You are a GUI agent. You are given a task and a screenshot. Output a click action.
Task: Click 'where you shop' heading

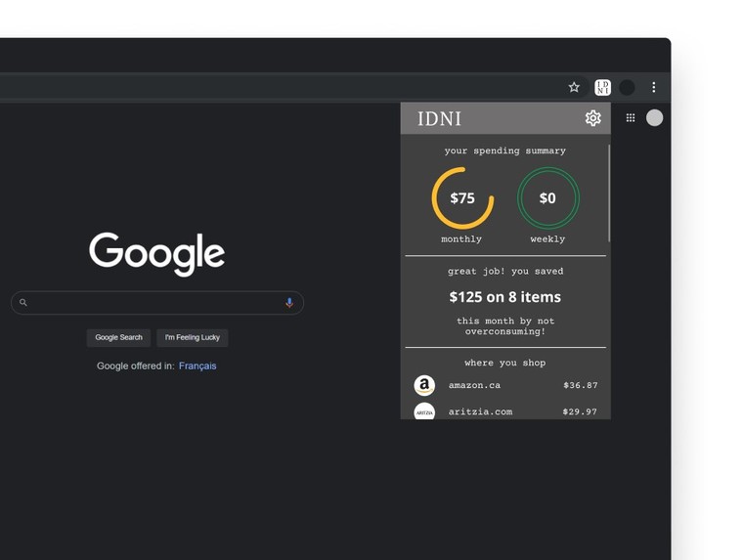[505, 363]
